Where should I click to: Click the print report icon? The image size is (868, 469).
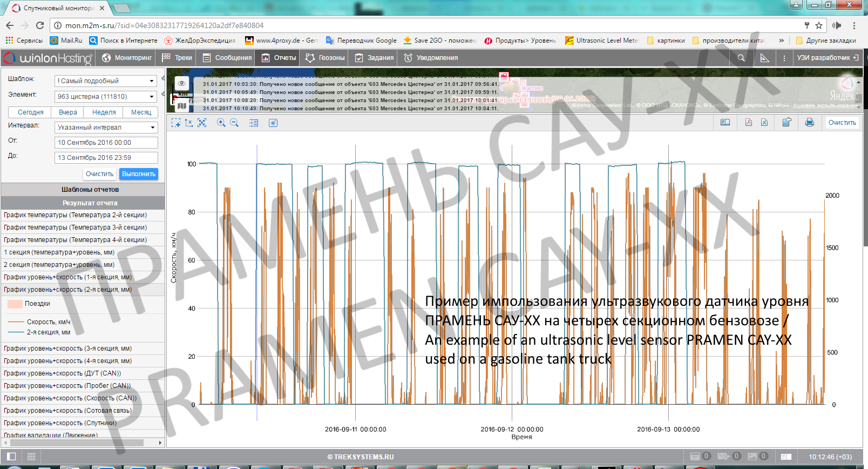tap(809, 123)
